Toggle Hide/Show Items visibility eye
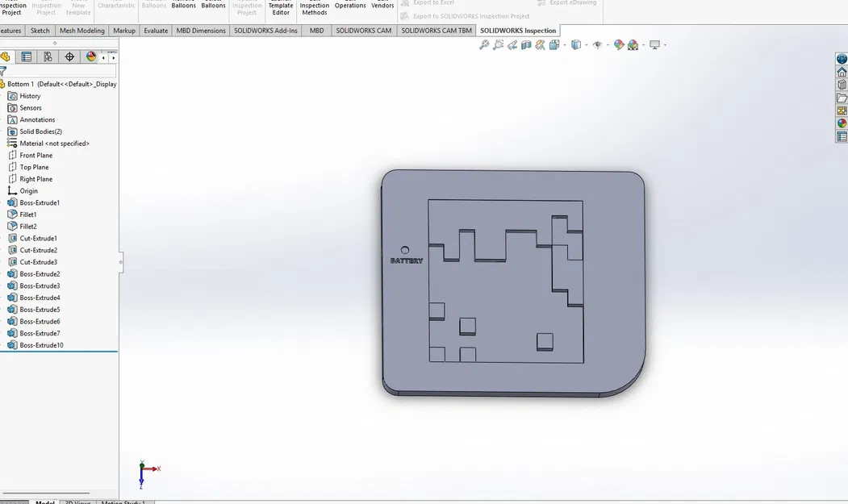The height and width of the screenshot is (504, 848). click(597, 44)
